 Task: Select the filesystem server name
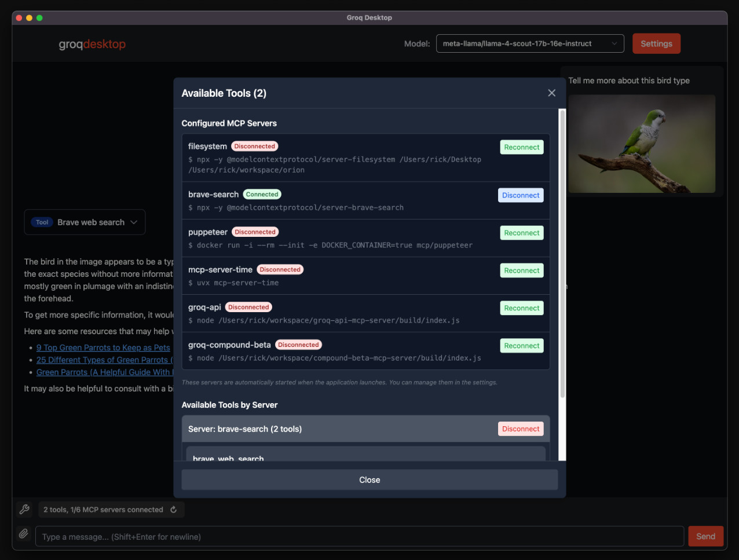pos(207,147)
